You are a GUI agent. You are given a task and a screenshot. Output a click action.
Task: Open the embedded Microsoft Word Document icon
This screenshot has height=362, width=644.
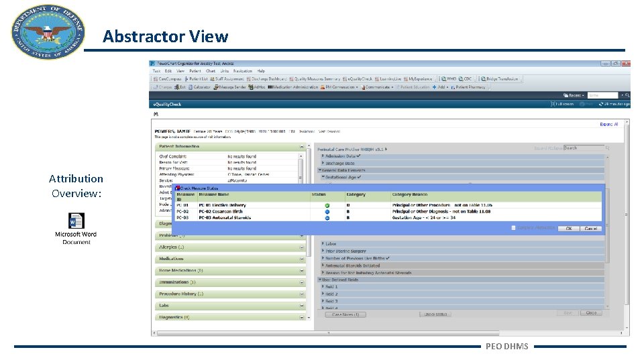(76, 221)
